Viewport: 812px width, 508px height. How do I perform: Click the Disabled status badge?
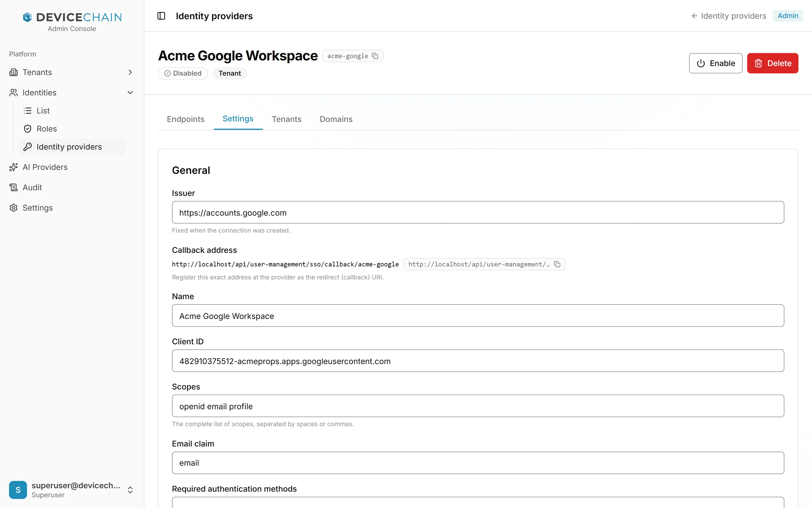coord(183,74)
